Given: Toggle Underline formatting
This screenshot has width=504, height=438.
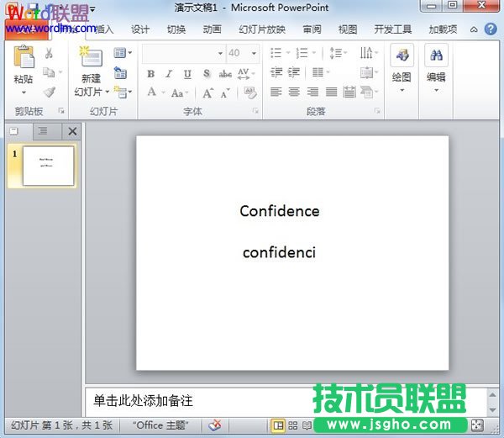Looking at the screenshot, I should [187, 74].
